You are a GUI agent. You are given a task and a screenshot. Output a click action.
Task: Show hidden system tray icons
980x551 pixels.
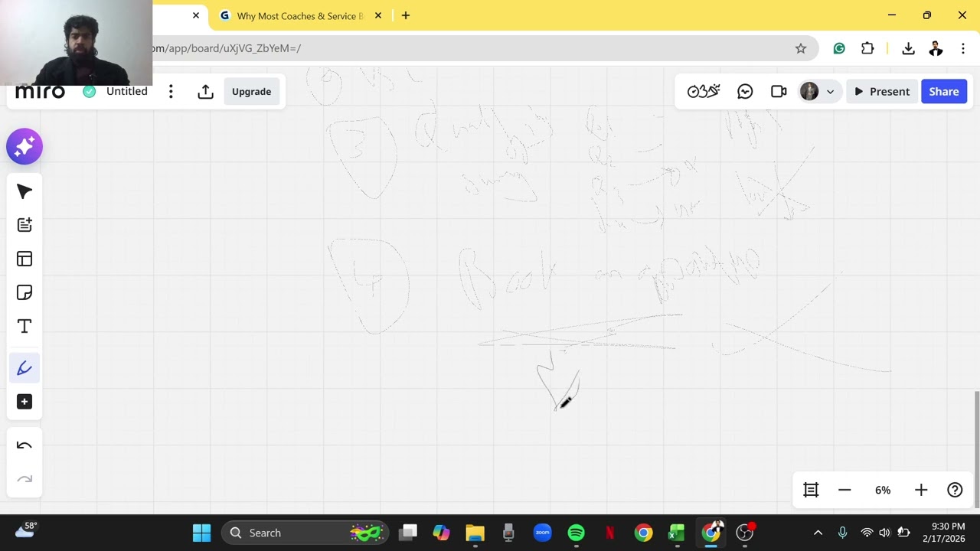(x=818, y=533)
